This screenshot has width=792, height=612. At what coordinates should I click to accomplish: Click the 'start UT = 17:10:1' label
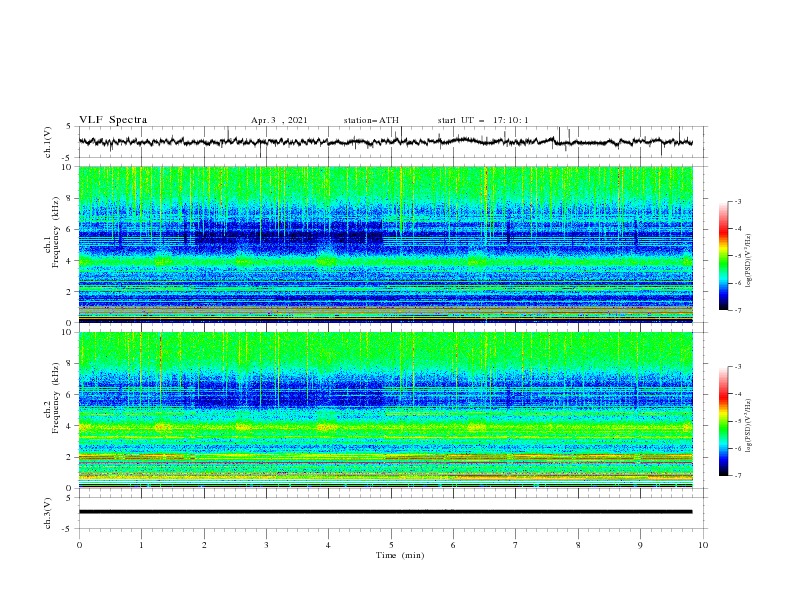pyautogui.click(x=483, y=120)
